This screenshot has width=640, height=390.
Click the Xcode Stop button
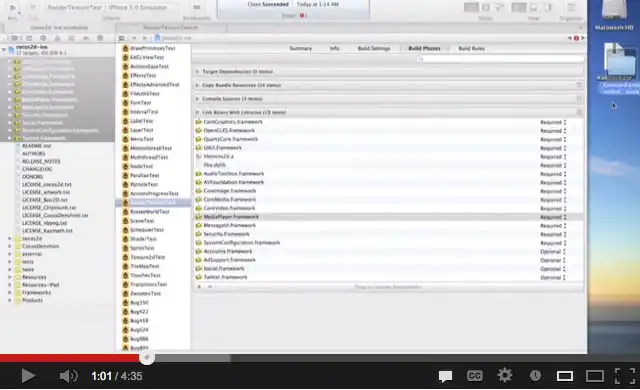tap(33, 7)
